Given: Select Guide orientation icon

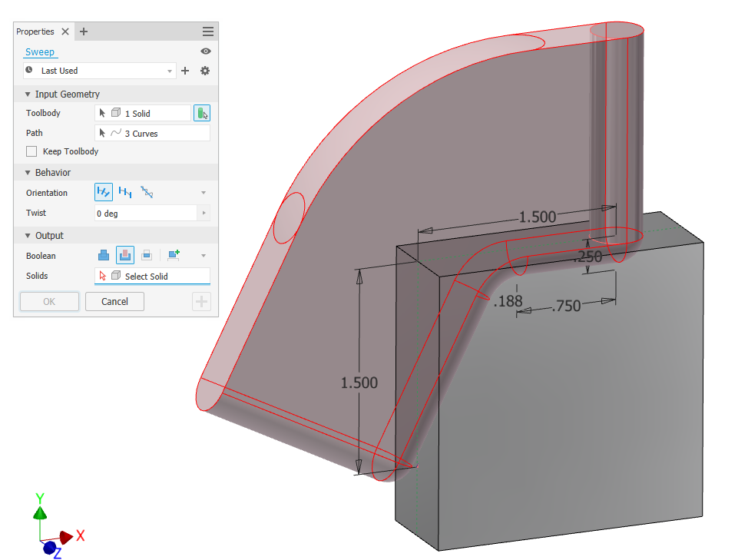Looking at the screenshot, I should [147, 192].
